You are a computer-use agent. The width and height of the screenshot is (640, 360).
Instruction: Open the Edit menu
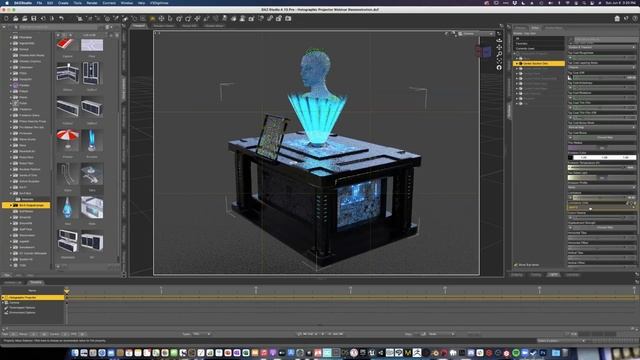coord(50,3)
